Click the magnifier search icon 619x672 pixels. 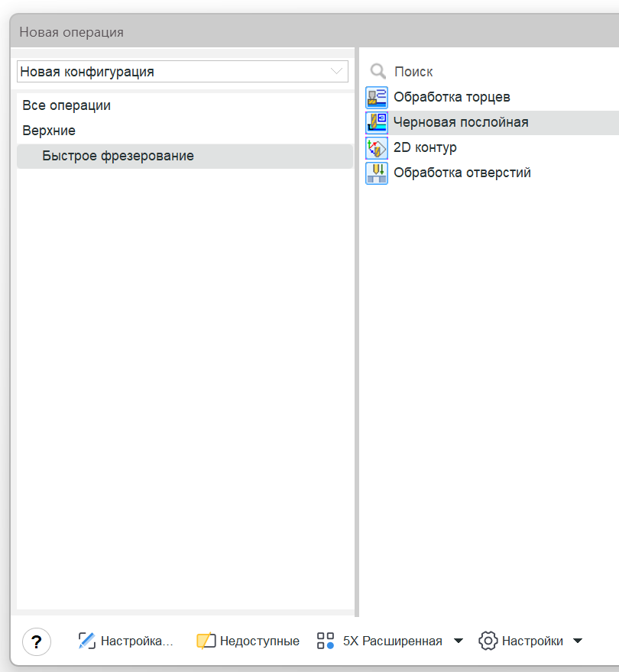378,72
